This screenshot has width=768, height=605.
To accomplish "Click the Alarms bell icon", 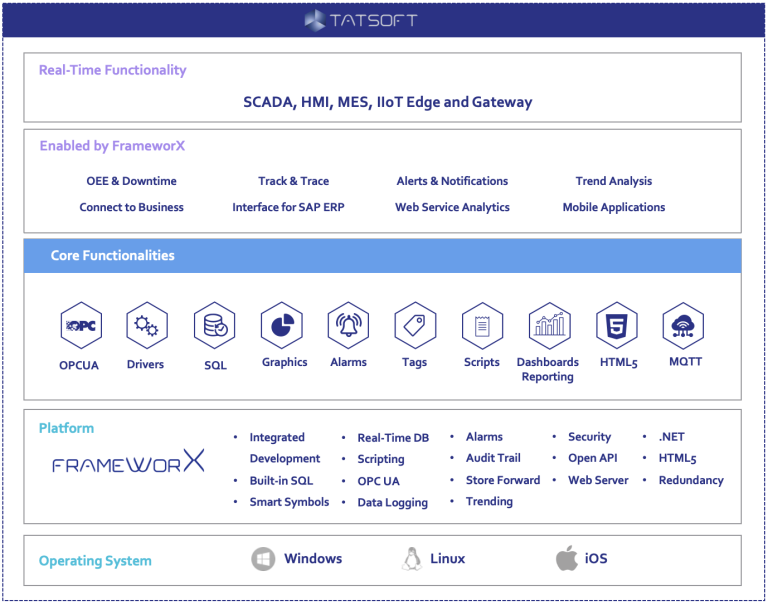I will [x=349, y=326].
